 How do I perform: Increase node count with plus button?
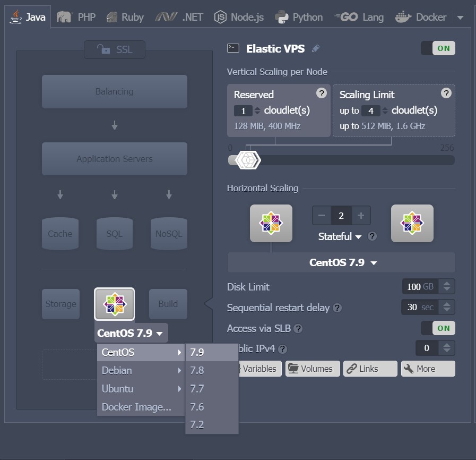click(361, 216)
